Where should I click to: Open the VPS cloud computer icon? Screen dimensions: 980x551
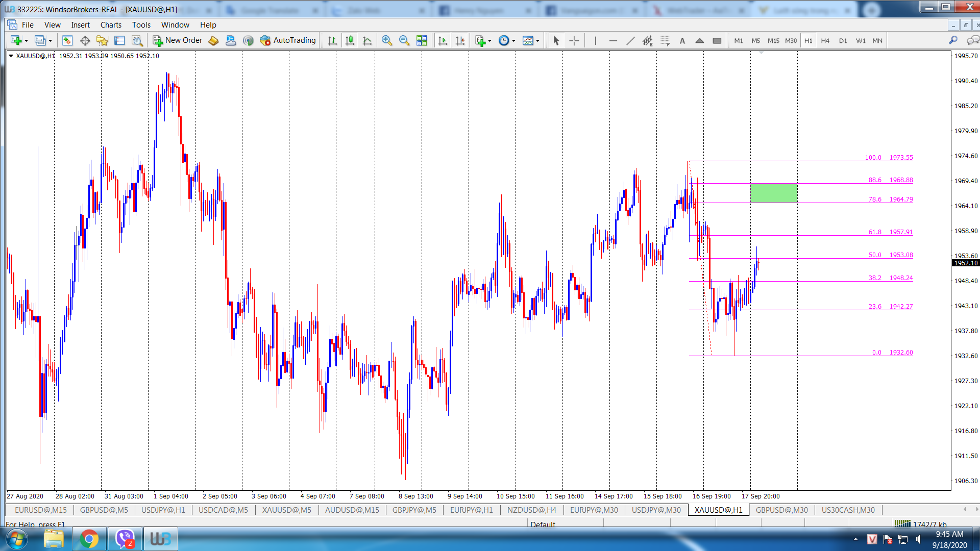(x=231, y=40)
